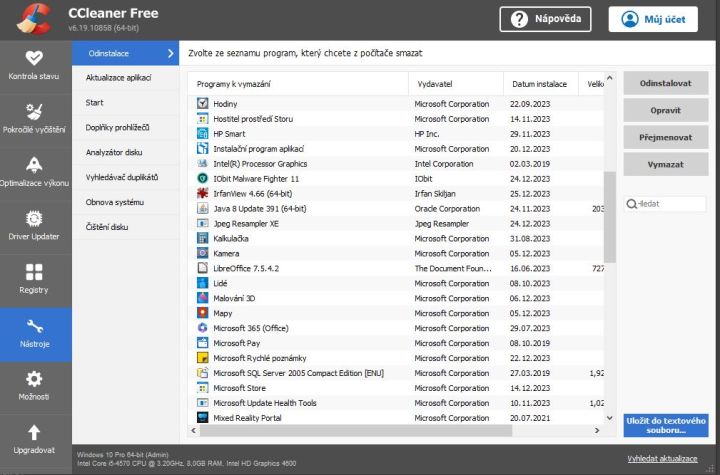Screen dimensions: 720x475
Task: Select the Mapy program icon
Action: (202, 313)
